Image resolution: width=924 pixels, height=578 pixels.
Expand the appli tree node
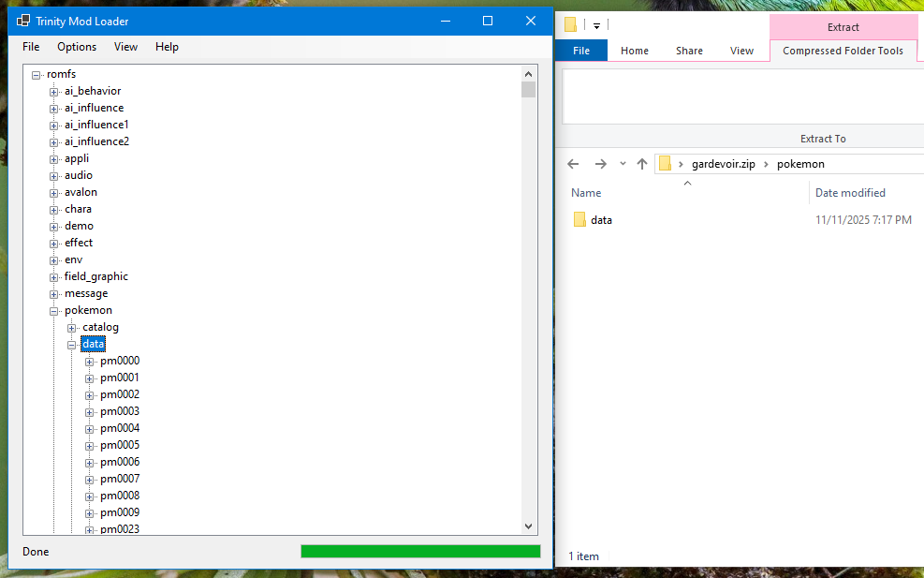click(53, 159)
